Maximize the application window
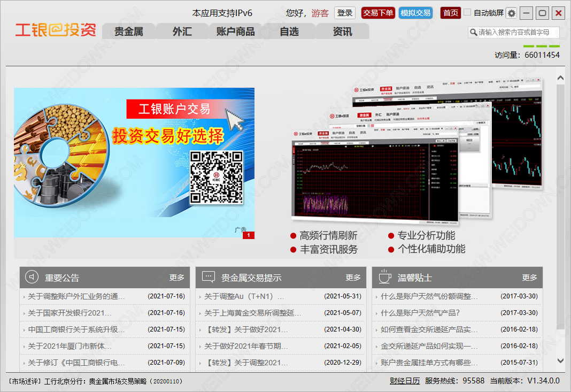Image resolution: width=571 pixels, height=392 pixels. point(542,13)
